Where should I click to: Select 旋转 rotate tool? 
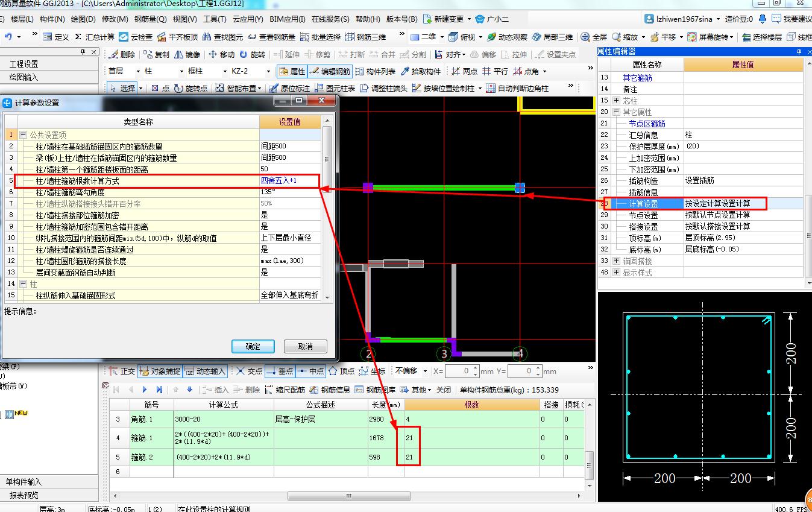252,54
